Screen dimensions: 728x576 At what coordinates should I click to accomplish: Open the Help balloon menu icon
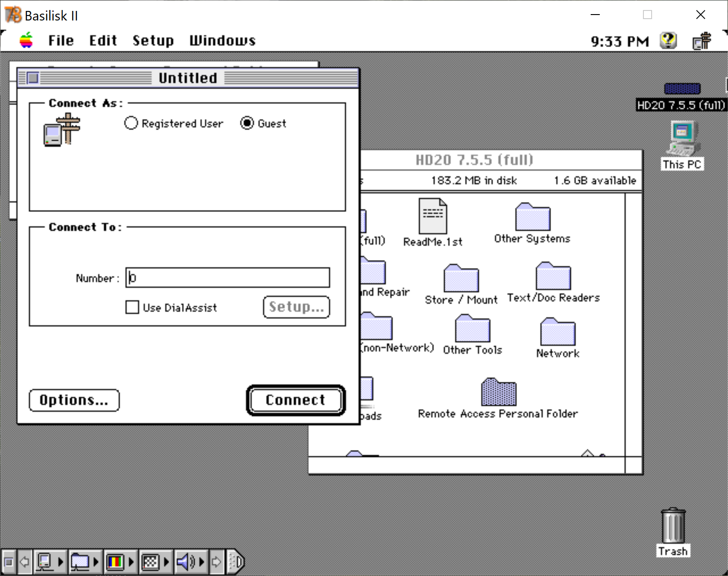668,41
